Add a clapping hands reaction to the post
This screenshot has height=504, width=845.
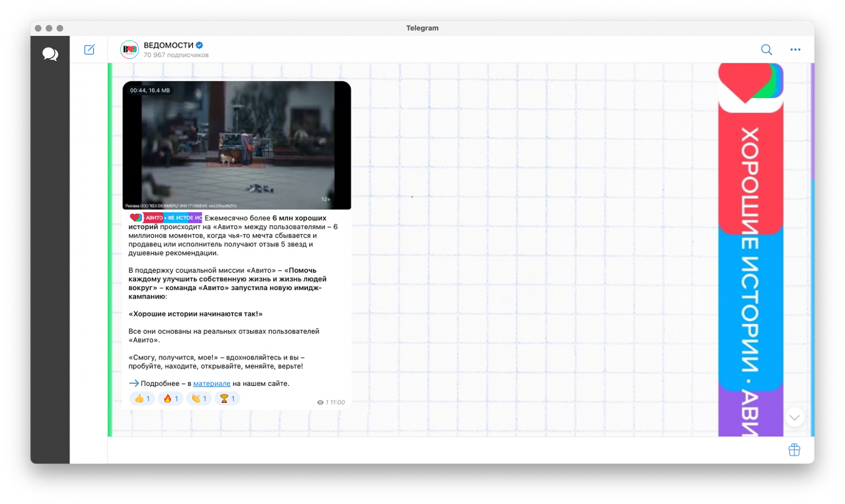click(199, 399)
